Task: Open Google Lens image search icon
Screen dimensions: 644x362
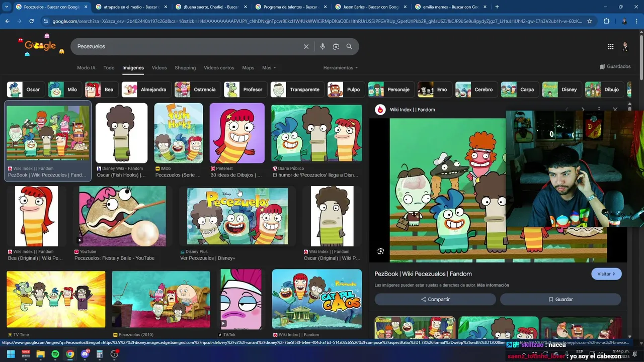Action: (336, 46)
